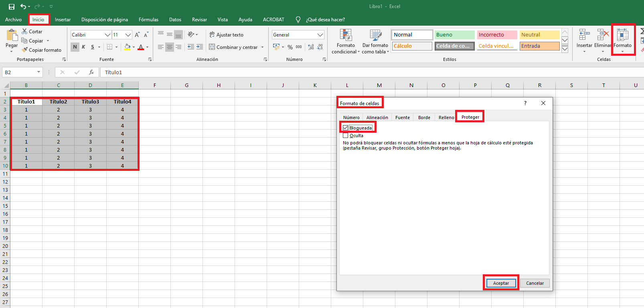Click the percent style icon
This screenshot has width=644, height=308.
(x=290, y=47)
